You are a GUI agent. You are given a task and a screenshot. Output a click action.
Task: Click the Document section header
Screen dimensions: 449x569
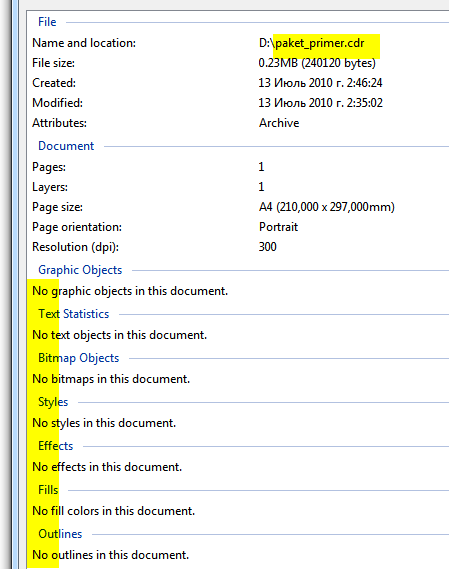(x=66, y=146)
